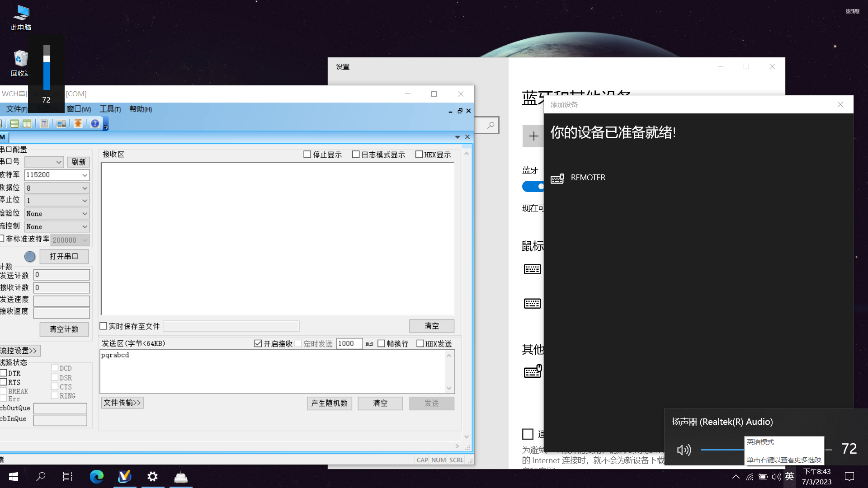Image resolution: width=868 pixels, height=488 pixels.
Task: Click the 产生随机数 button
Action: [329, 403]
